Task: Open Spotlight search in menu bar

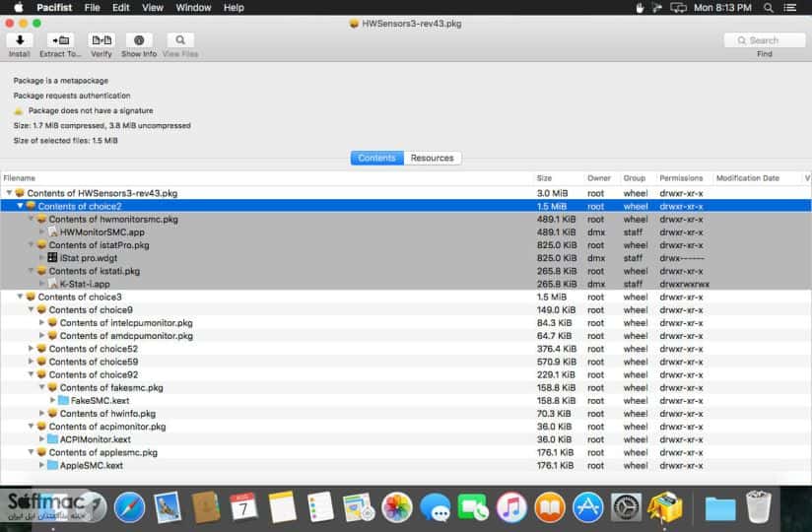Action: coord(769,8)
